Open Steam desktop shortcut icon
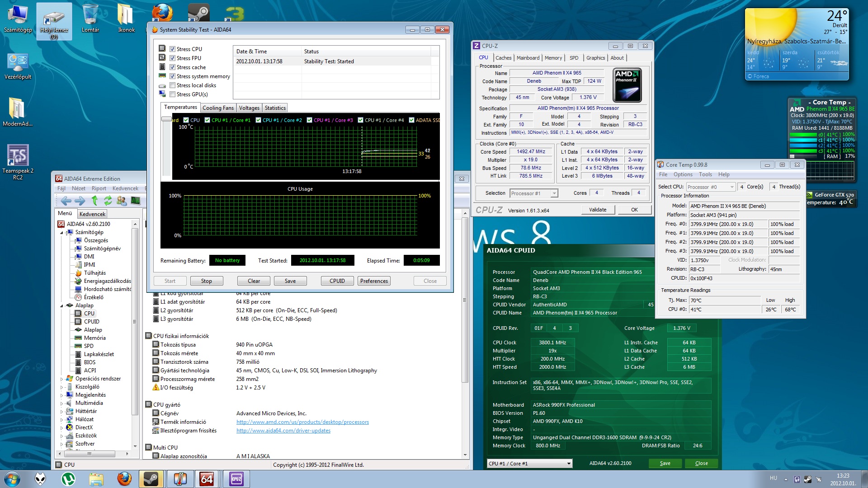 [x=198, y=13]
